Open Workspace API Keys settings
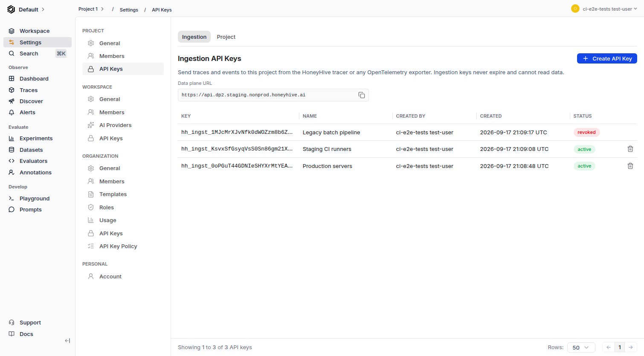 [123, 138]
